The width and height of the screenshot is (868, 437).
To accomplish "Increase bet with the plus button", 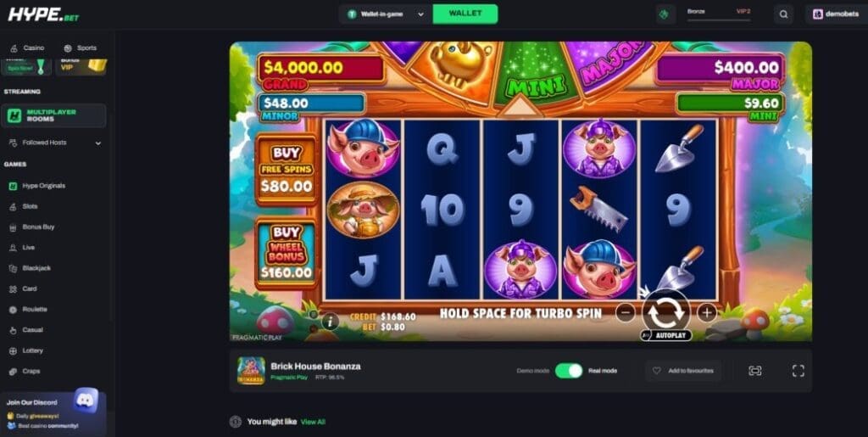I will [706, 313].
